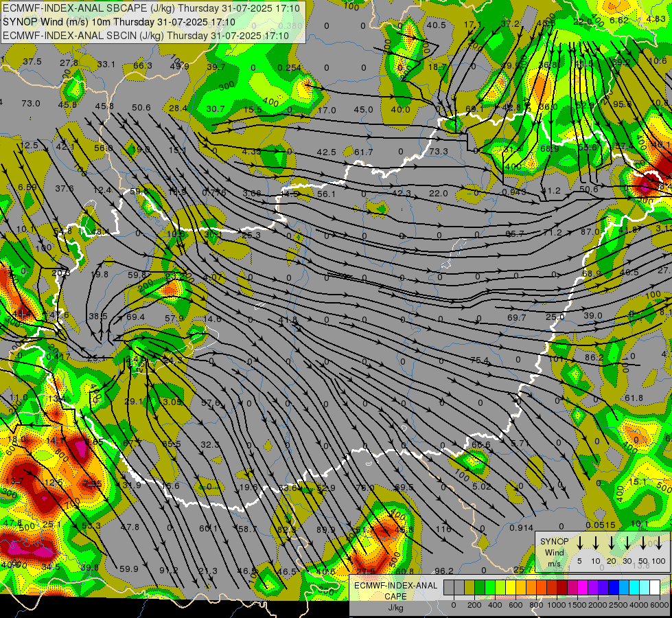Click the map value 87.0
Viewport: 672px width, 618px height.
point(590,231)
